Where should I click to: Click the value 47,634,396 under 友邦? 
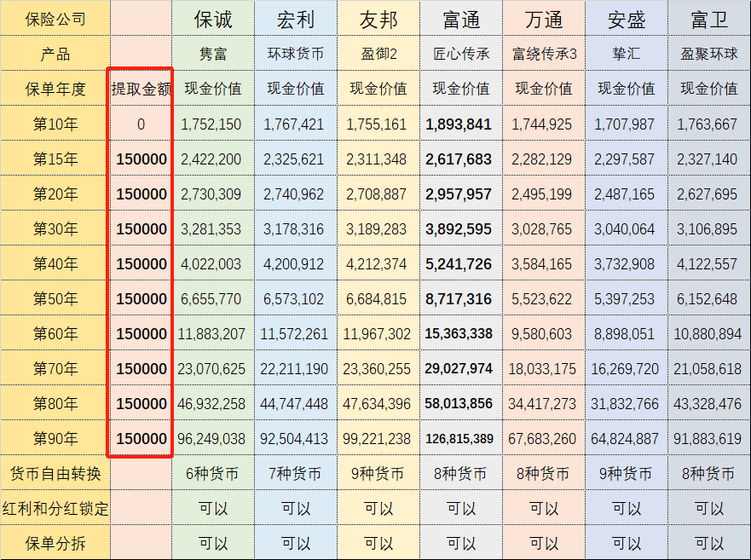(377, 404)
